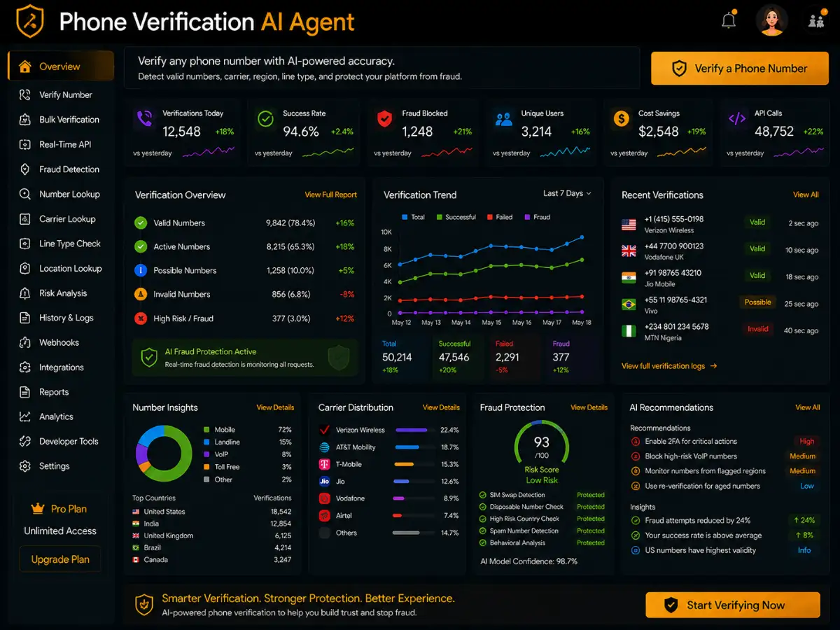The width and height of the screenshot is (840, 630).
Task: Click the dollar coin Cost Savings icon
Action: (x=621, y=119)
